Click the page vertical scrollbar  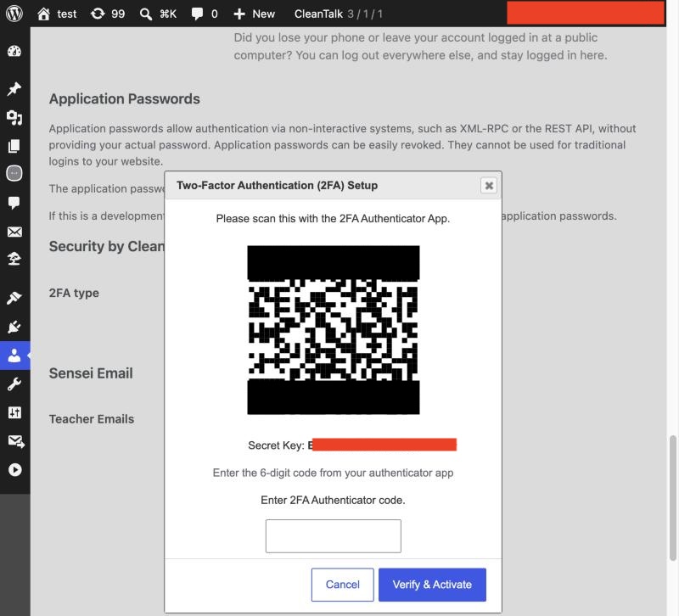pos(672,498)
